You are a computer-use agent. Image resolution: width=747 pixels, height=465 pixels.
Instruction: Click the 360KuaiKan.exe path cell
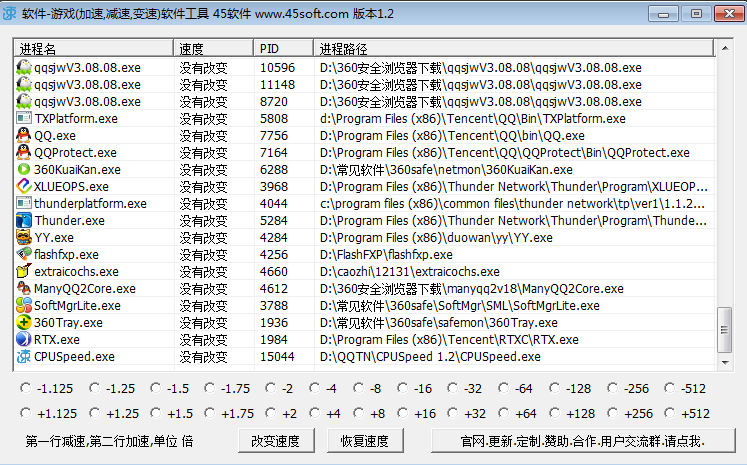tap(446, 170)
